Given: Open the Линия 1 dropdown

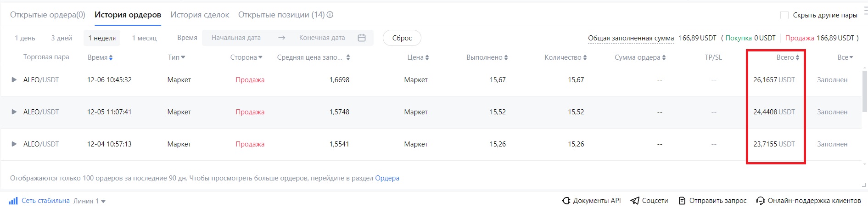Looking at the screenshot, I should tap(90, 201).
